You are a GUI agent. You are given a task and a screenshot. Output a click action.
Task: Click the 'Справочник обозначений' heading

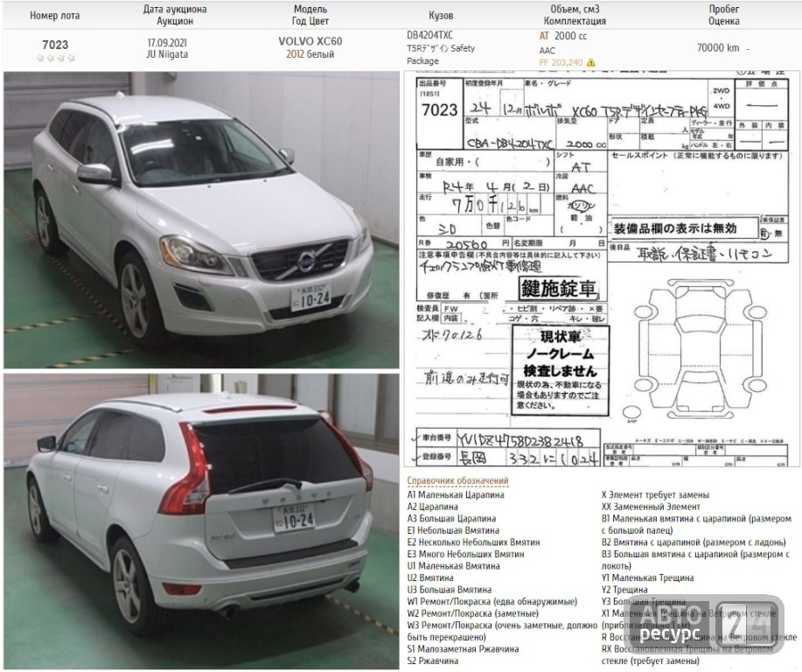click(457, 480)
